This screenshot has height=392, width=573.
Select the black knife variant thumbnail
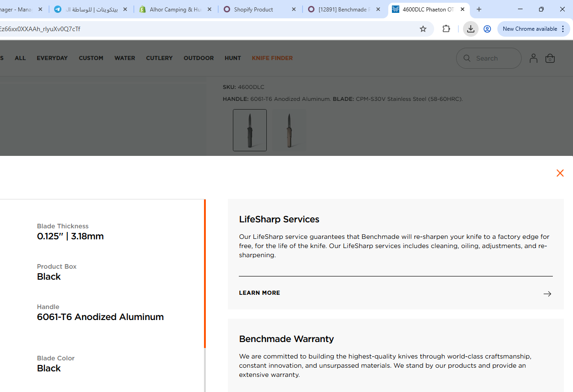click(250, 130)
